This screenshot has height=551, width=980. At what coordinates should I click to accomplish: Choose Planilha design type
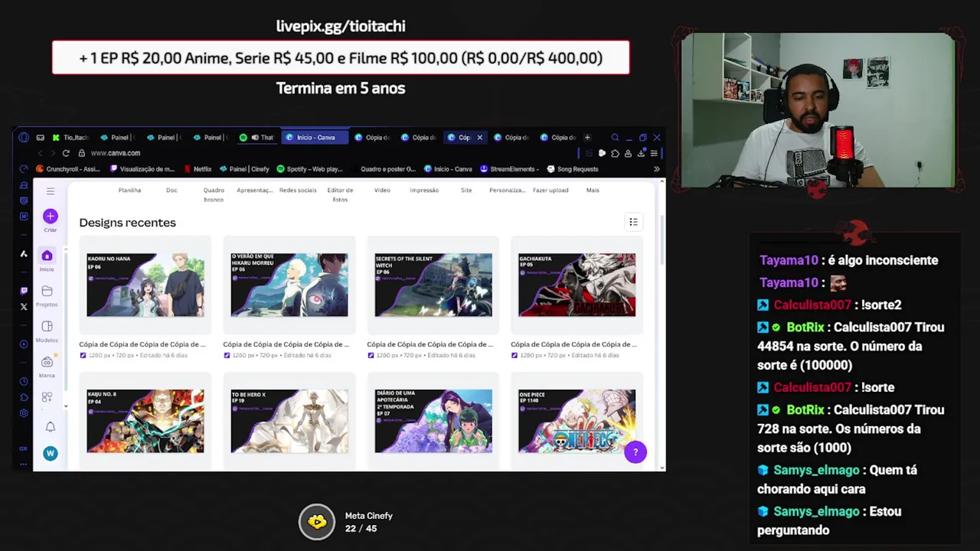[129, 190]
